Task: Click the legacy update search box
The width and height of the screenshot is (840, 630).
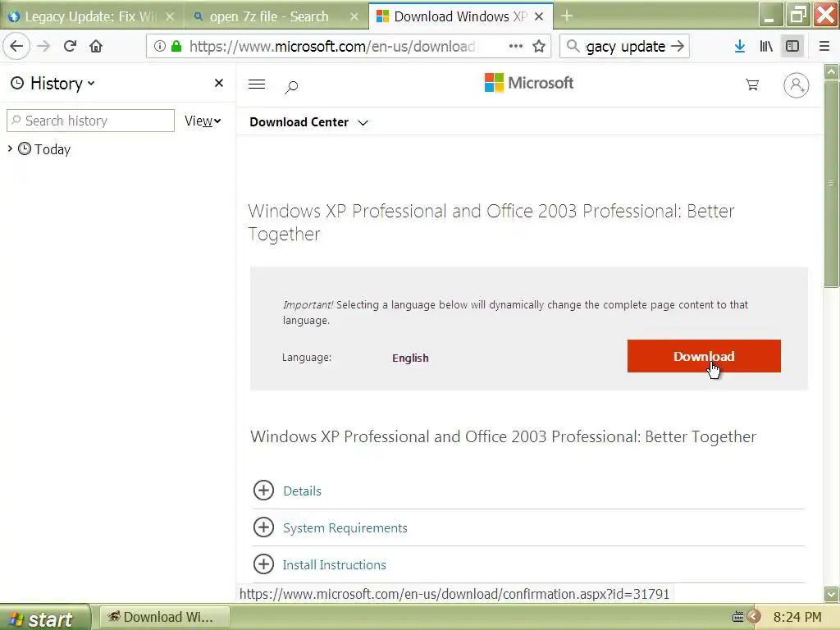Action: pyautogui.click(x=626, y=46)
